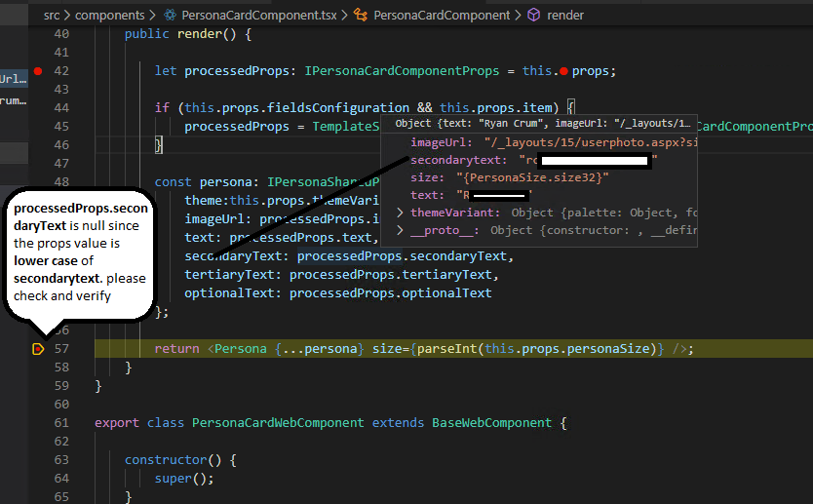
Task: Click IPersonaCardComponentProps type on line 42
Action: pos(402,71)
